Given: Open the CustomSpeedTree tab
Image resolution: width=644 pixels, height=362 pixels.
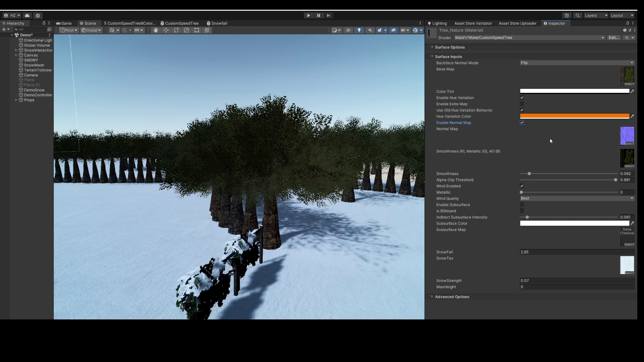Looking at the screenshot, I should pyautogui.click(x=179, y=23).
